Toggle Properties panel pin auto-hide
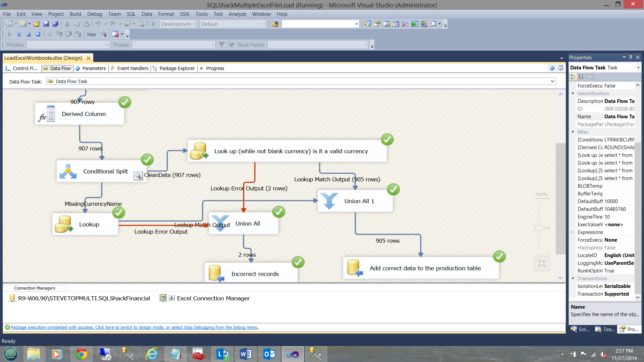Screen dimensions: 644x362 (x=631, y=57)
